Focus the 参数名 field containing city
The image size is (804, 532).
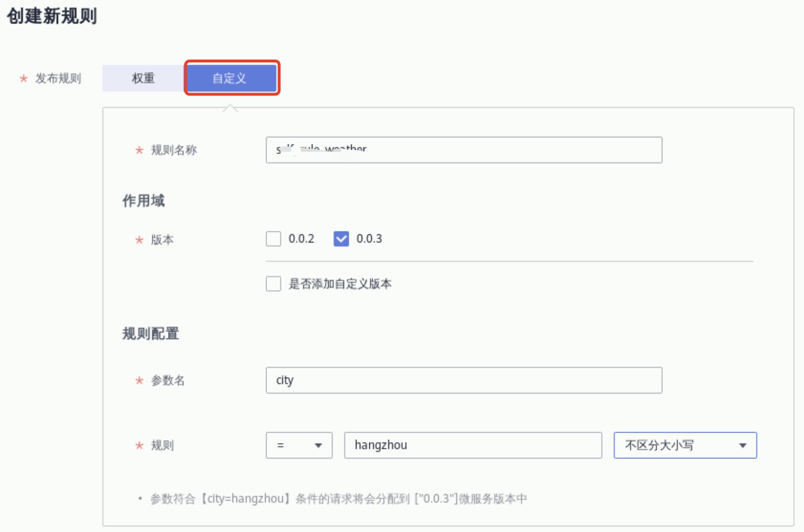(463, 380)
